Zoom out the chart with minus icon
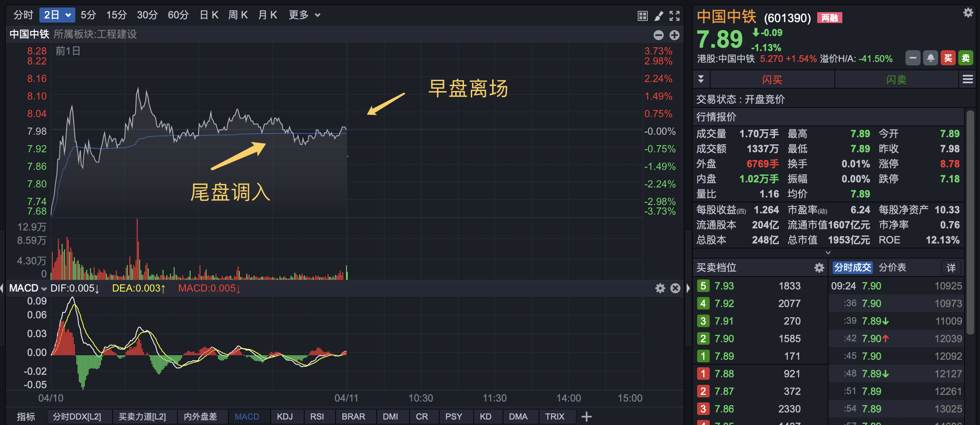The image size is (980, 425). [x=659, y=35]
